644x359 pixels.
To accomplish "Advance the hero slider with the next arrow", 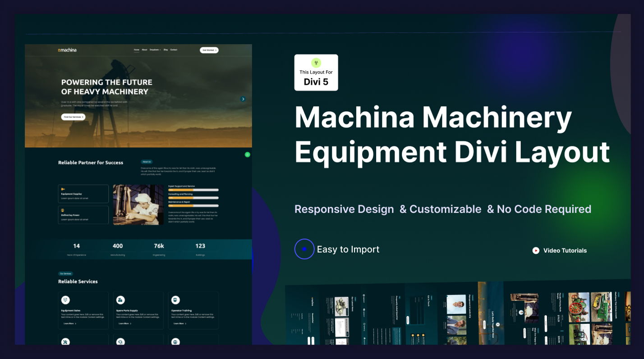I will [x=243, y=99].
